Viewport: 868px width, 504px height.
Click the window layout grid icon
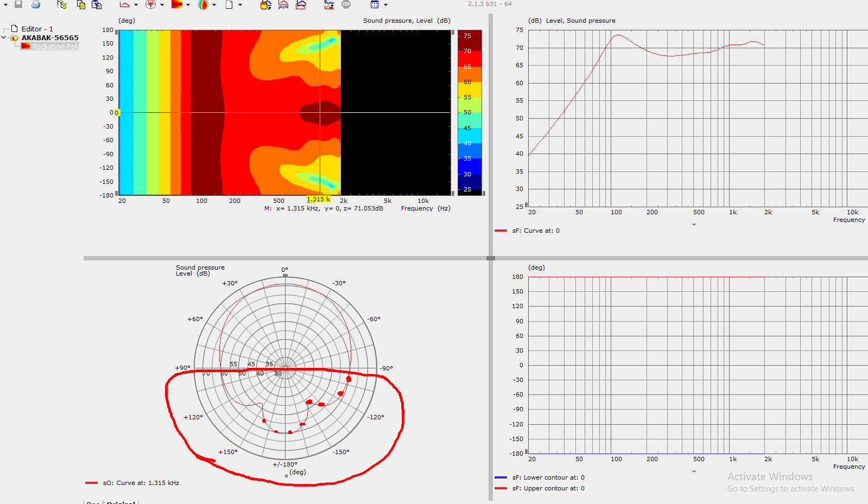(375, 4)
